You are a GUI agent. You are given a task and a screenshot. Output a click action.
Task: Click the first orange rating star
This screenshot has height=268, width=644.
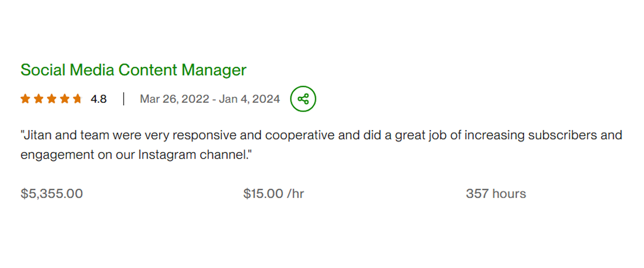pos(25,99)
